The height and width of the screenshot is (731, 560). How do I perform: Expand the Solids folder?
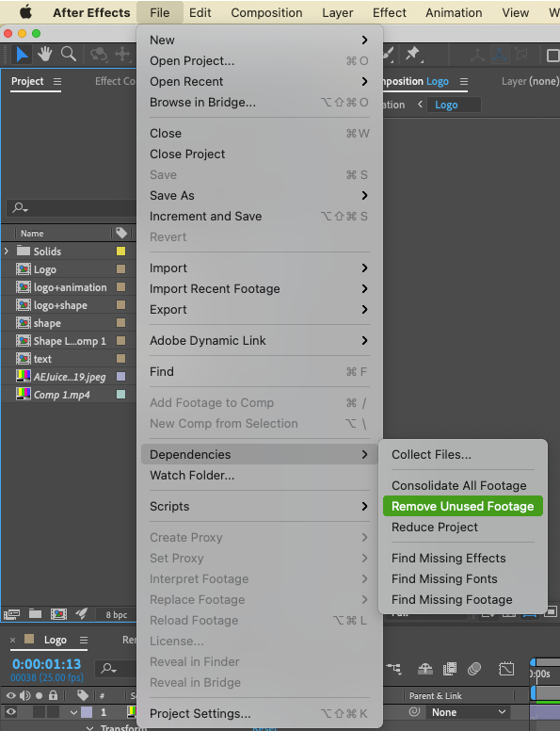[x=7, y=252]
